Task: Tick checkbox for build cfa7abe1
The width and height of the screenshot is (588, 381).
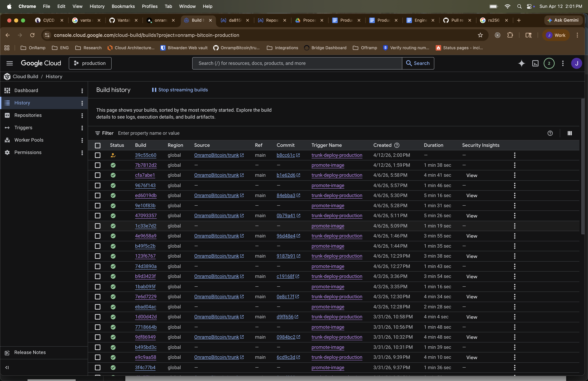Action: pos(98,175)
